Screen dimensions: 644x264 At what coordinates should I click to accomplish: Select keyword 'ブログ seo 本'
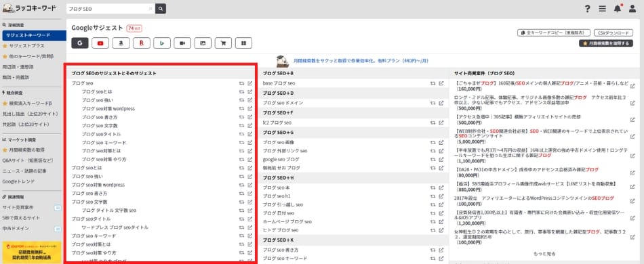tap(277, 188)
